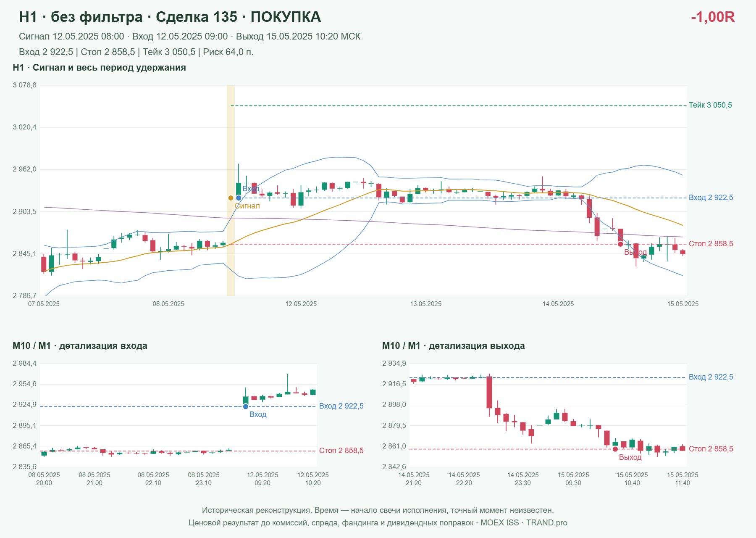The height and width of the screenshot is (538, 756).
Task: Click the 2 962,0 price on the H1 axis
Action: (24, 169)
